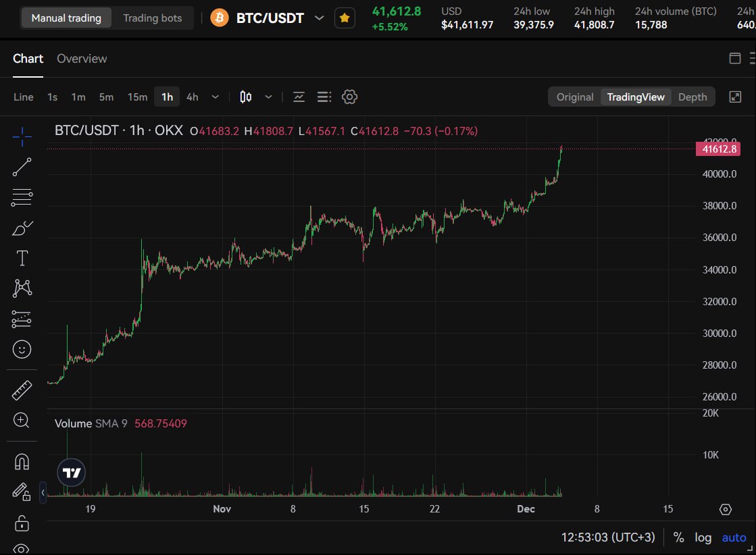Choose the 15m timeframe
The height and width of the screenshot is (555, 756).
coord(137,97)
